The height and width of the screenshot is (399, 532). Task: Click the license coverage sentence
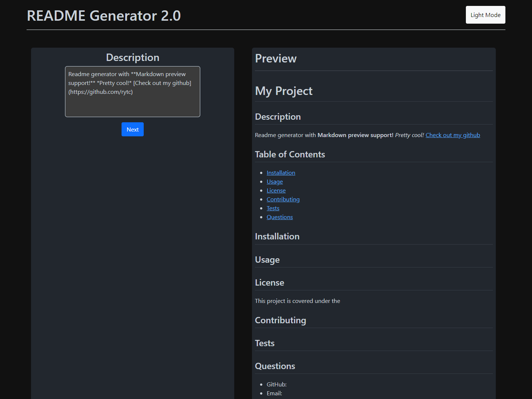pos(297,301)
